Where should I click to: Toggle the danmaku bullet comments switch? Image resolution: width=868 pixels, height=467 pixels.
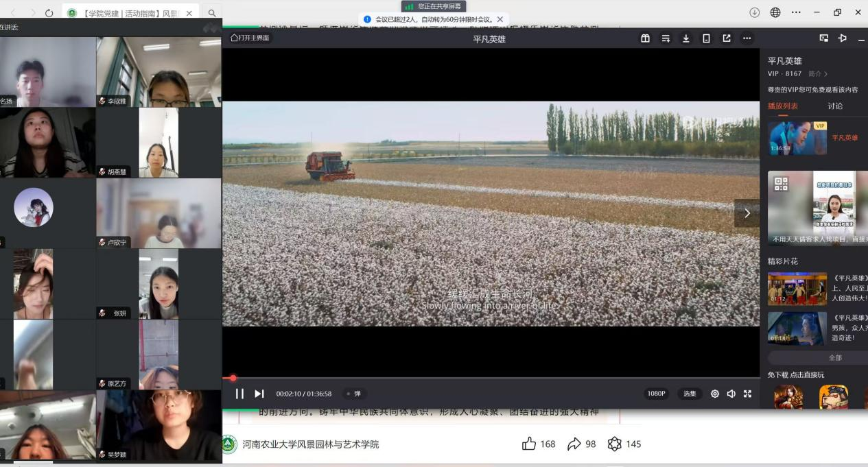[354, 394]
